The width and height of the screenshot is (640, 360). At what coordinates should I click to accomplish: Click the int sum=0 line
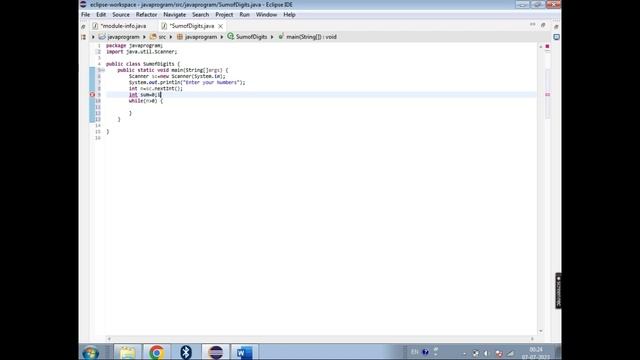pyautogui.click(x=145, y=95)
